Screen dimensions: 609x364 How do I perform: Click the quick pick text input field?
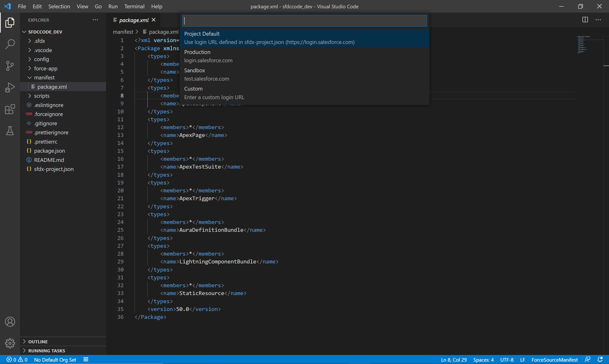tap(304, 21)
